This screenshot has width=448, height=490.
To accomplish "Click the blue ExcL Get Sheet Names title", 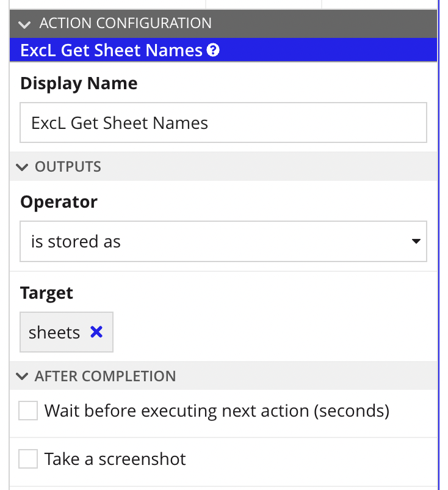I will 111,50.
